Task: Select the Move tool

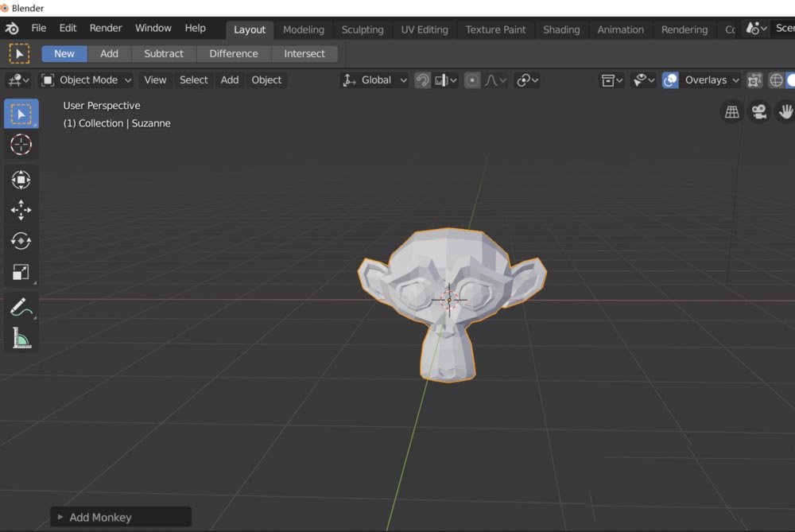Action: click(21, 210)
